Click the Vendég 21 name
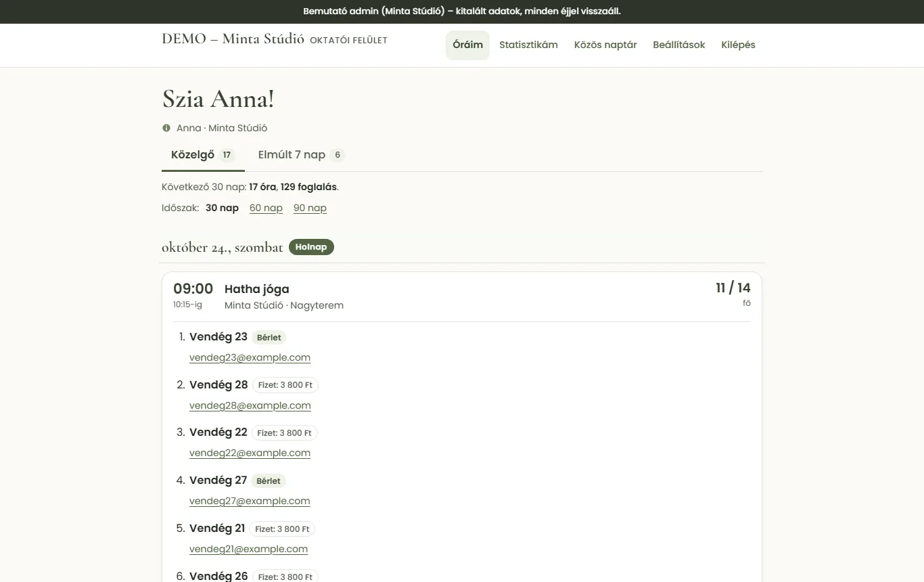Viewport: 924px width, 582px height. [217, 528]
